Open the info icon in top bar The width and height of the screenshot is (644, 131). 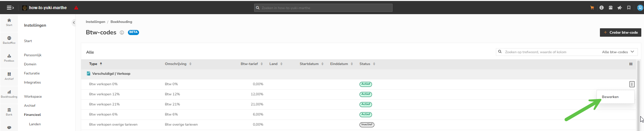point(602,8)
